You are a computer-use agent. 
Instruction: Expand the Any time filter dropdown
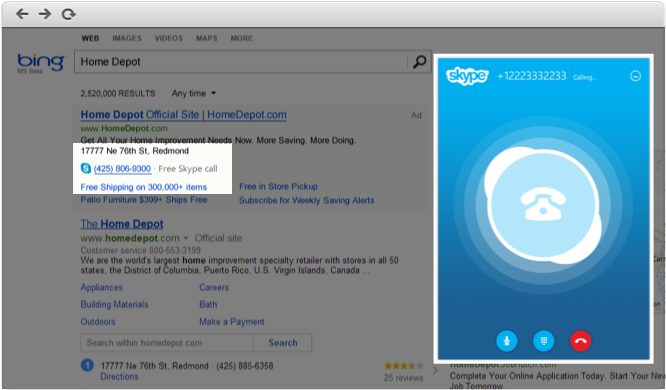tap(194, 93)
